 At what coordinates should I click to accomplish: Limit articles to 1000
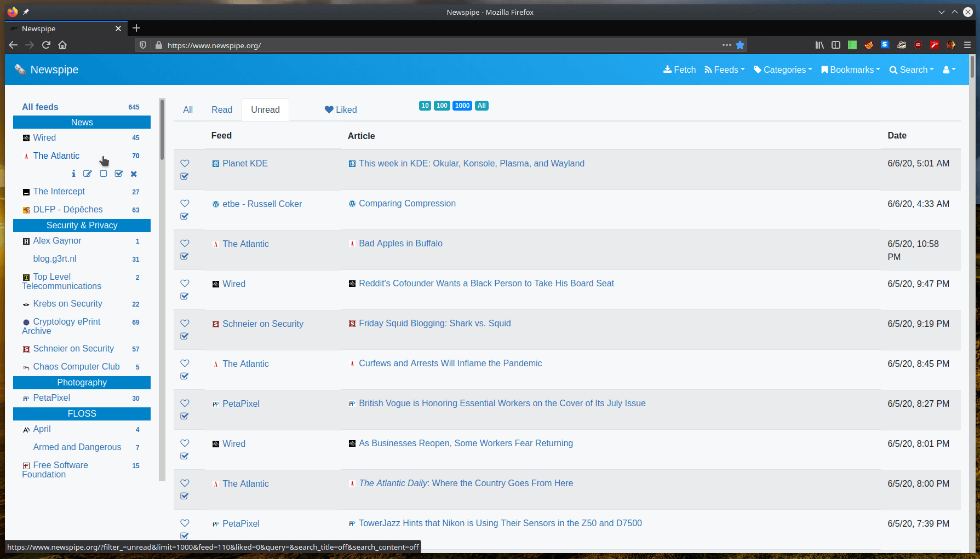(x=462, y=106)
